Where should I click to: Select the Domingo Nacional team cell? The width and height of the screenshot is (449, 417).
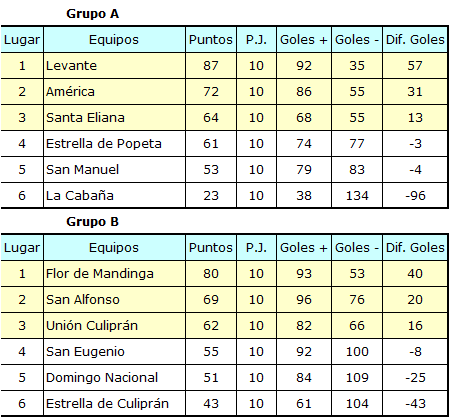[114, 378]
